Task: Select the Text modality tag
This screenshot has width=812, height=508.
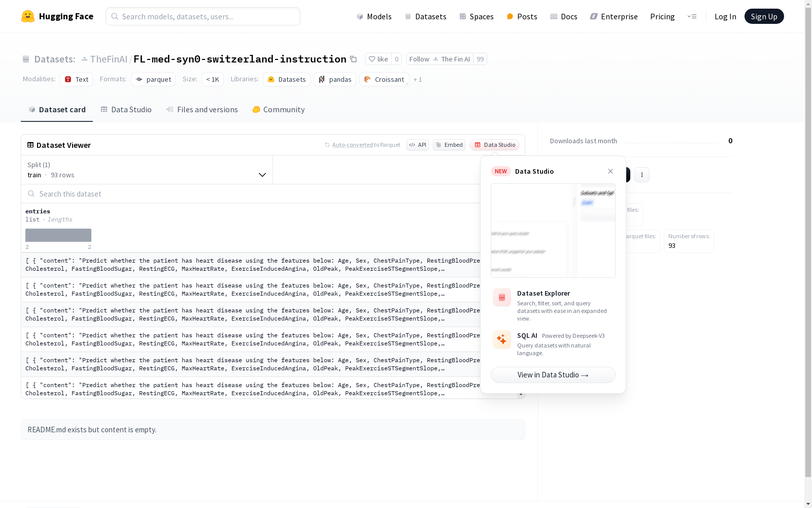Action: (77, 79)
